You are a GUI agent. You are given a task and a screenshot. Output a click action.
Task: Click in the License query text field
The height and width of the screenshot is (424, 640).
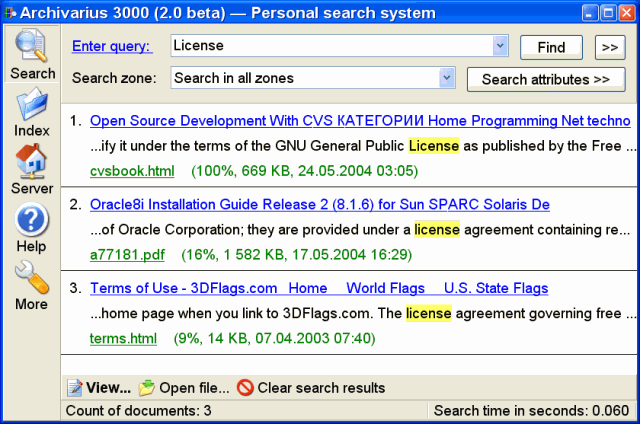(330, 46)
